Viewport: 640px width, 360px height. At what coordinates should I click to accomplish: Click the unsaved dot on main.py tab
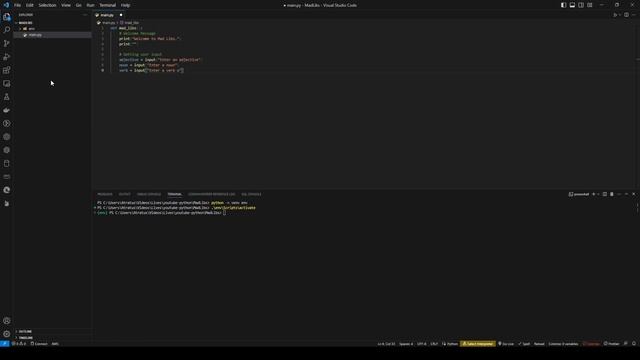(x=121, y=15)
